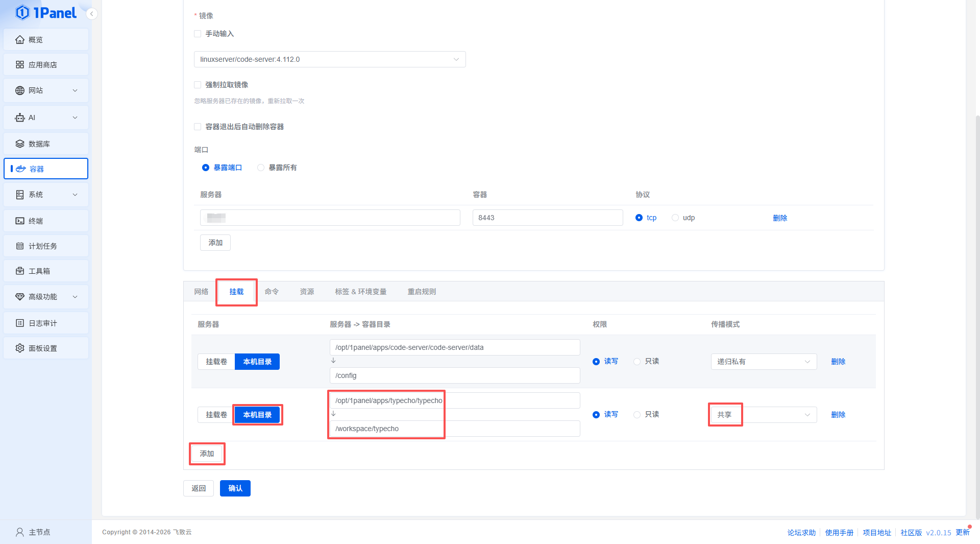Image resolution: width=980 pixels, height=544 pixels.
Task: Open the 数据库 database sidebar icon
Action: tap(20, 144)
